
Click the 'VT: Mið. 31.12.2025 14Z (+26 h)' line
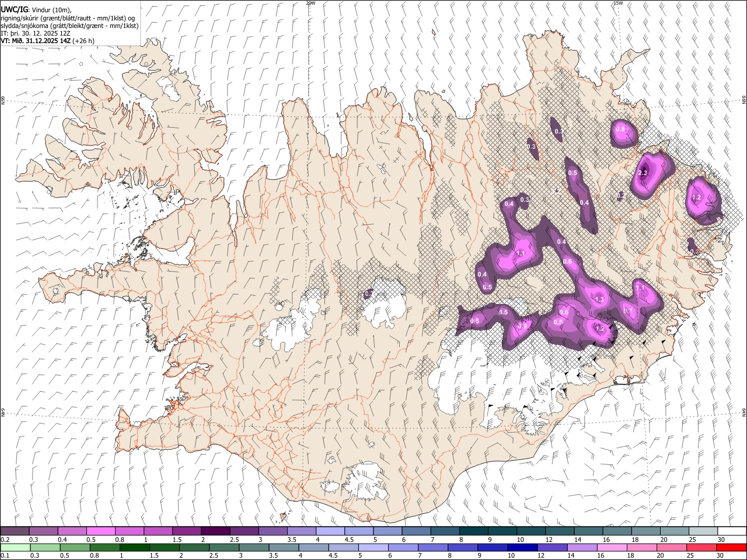coord(48,41)
